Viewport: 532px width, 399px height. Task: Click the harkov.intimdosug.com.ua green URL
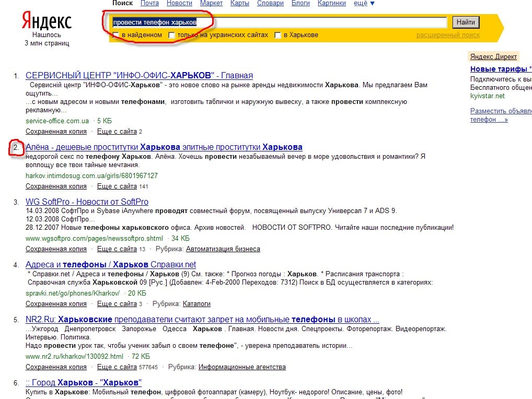[x=91, y=176]
